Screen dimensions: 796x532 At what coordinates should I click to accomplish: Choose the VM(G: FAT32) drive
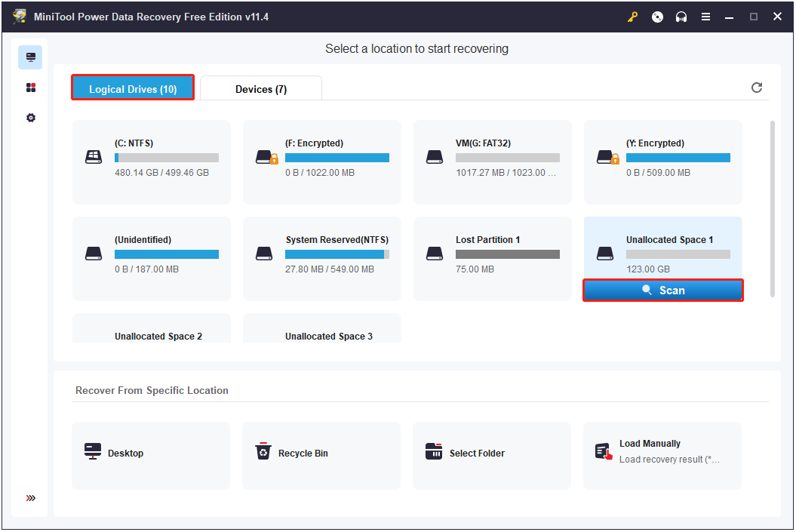click(493, 161)
